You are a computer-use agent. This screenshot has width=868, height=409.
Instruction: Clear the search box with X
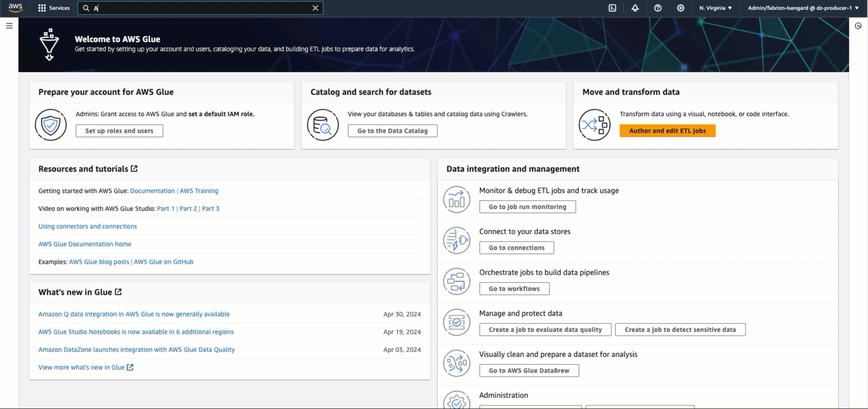coord(315,8)
